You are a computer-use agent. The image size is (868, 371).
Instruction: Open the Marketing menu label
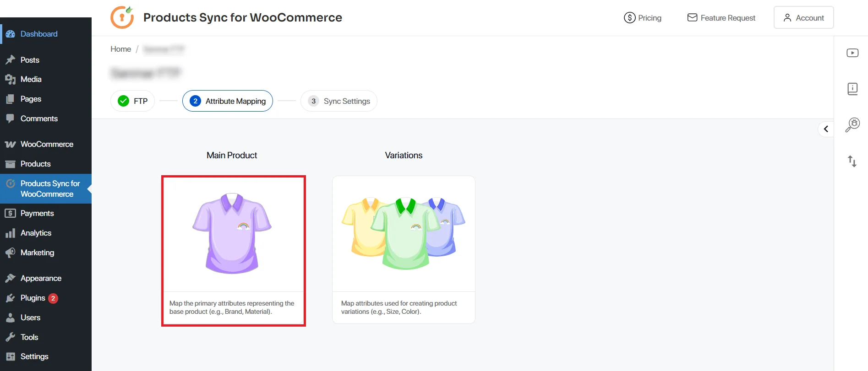[37, 253]
